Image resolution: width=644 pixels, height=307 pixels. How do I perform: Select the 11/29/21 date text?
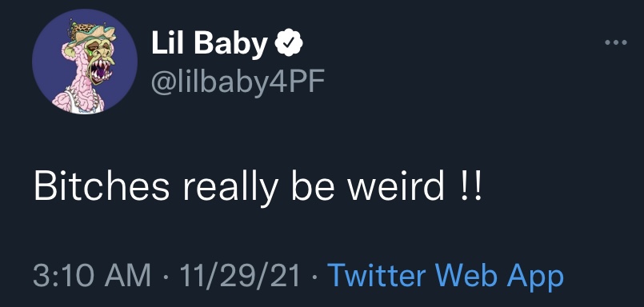[x=240, y=276]
